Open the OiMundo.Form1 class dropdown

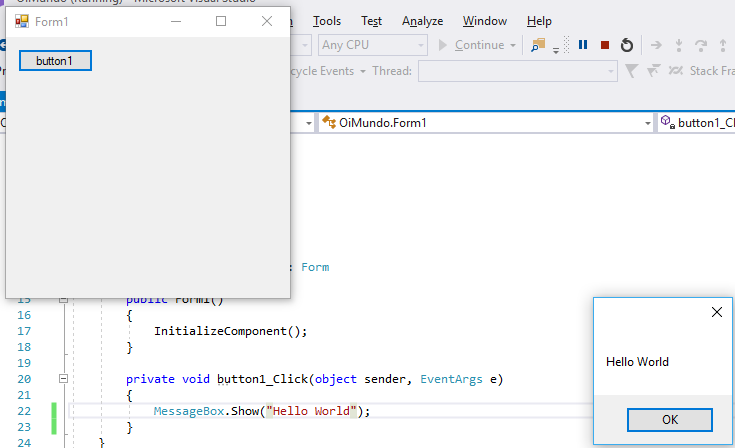pos(486,123)
